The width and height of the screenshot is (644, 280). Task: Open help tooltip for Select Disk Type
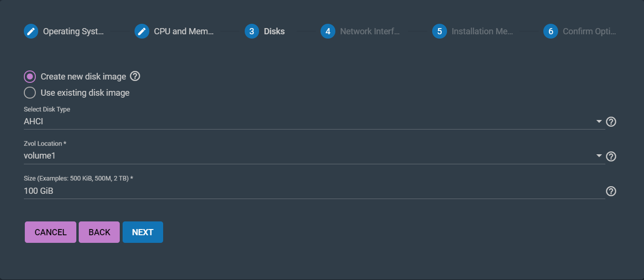pos(611,122)
